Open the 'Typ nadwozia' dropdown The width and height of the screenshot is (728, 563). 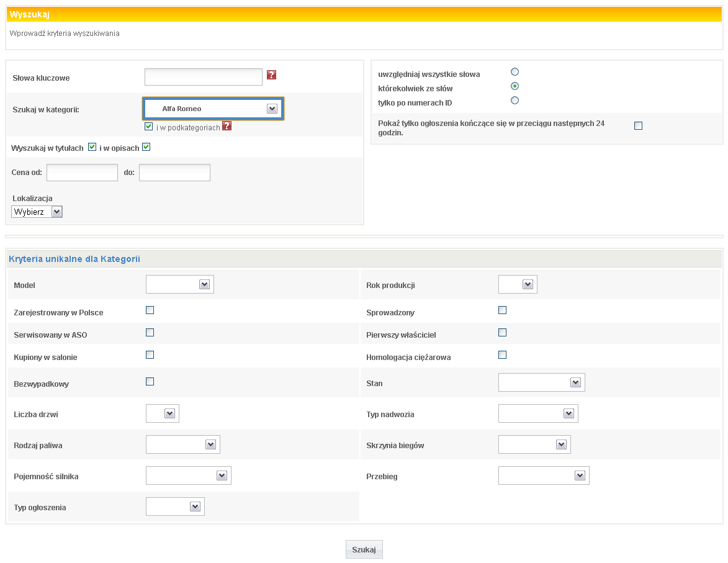coord(538,413)
